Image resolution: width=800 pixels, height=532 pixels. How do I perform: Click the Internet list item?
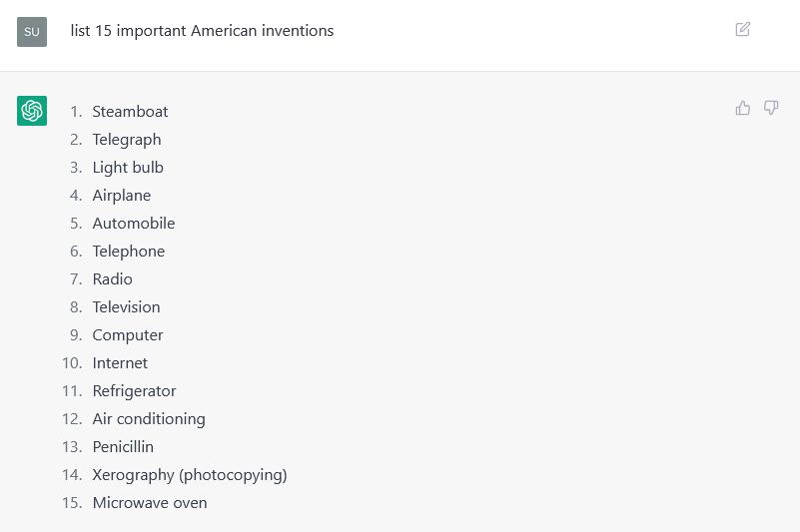coord(120,362)
